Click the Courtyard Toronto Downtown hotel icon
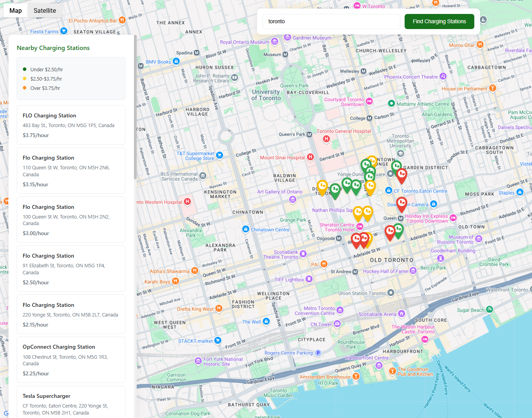 (x=369, y=101)
